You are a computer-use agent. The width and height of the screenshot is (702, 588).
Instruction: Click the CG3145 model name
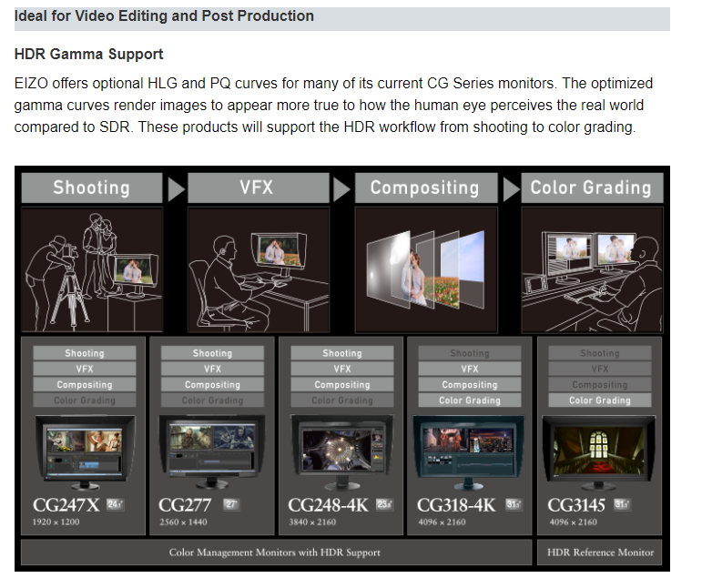tap(576, 505)
